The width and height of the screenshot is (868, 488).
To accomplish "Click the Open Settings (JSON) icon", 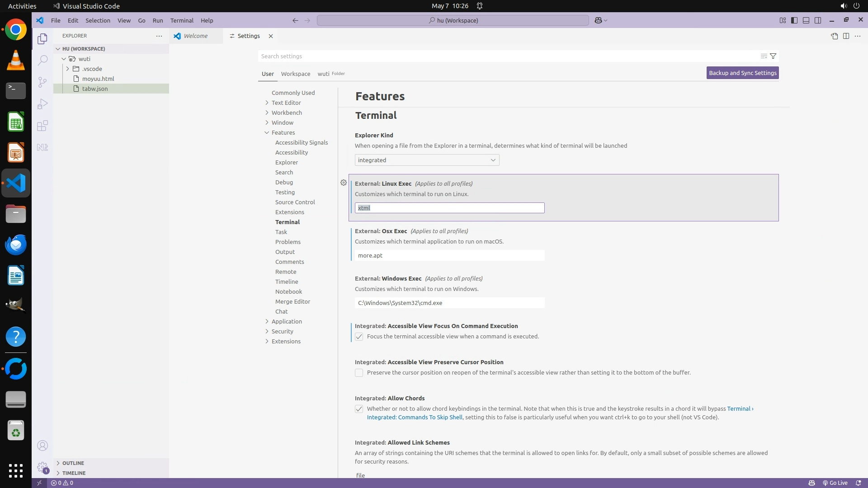I will 834,36.
